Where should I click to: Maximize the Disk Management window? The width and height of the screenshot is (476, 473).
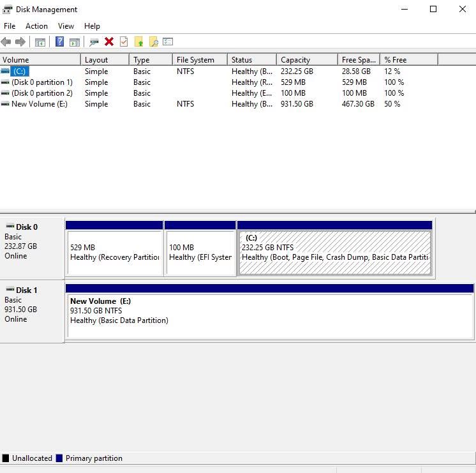433,9
